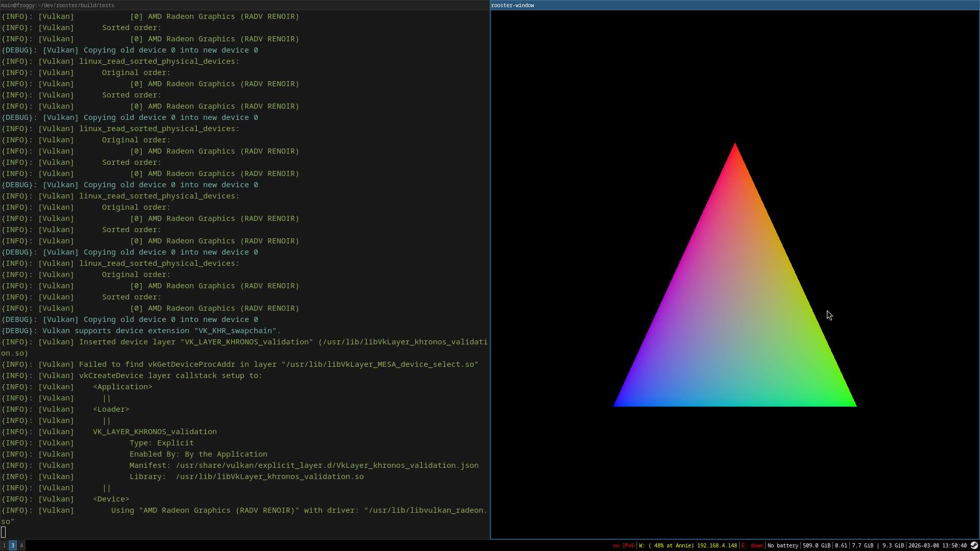Click the 'No battery' status indicator
Viewport: 980px width, 551px height.
pyautogui.click(x=782, y=545)
